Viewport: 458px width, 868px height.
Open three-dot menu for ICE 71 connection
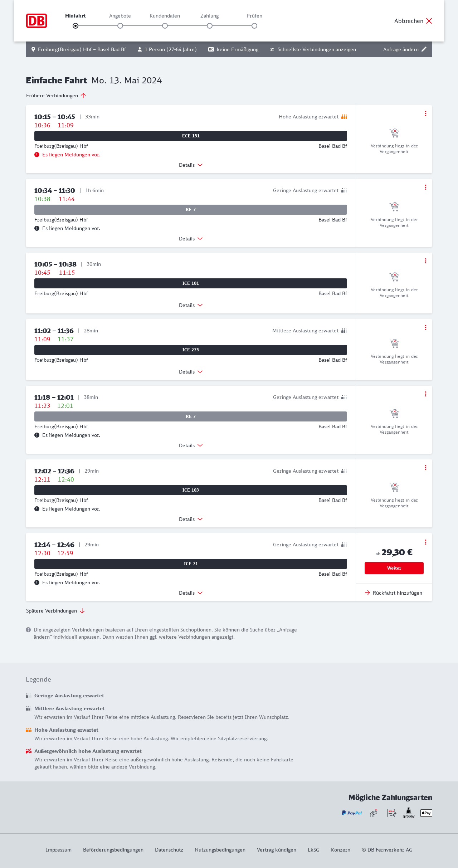(x=425, y=542)
